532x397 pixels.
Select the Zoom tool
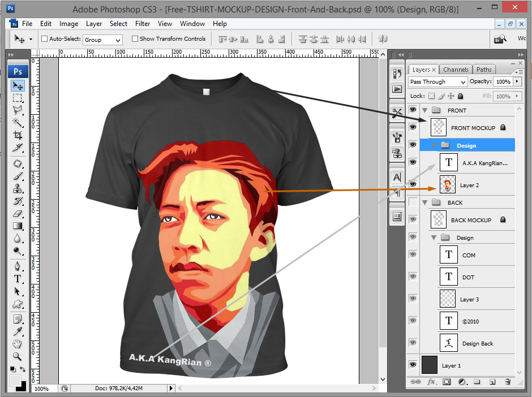18,357
